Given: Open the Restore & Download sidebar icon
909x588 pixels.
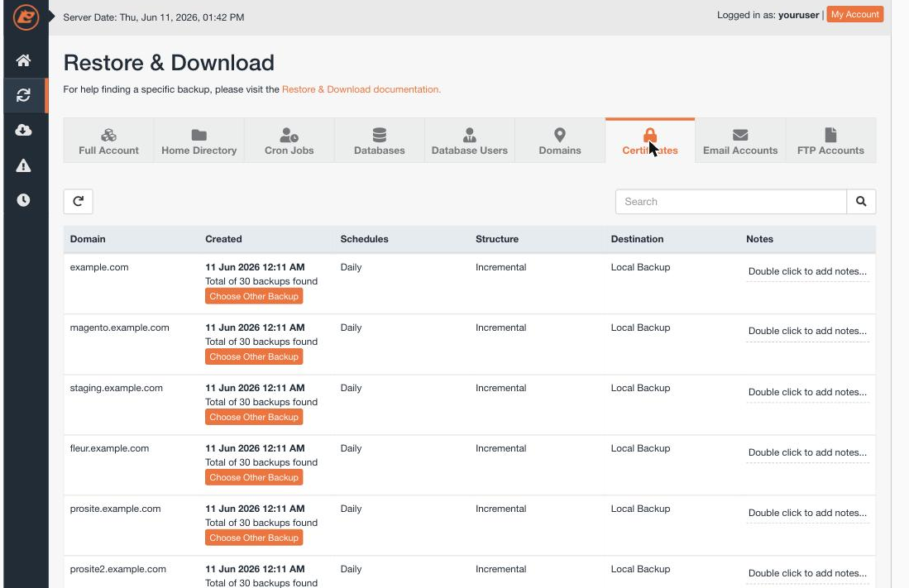Looking at the screenshot, I should coord(23,95).
